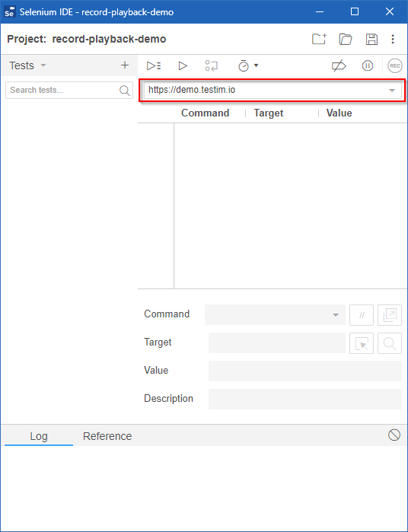This screenshot has height=532, width=408.
Task: Save the project with the floppy disk icon
Action: click(371, 39)
